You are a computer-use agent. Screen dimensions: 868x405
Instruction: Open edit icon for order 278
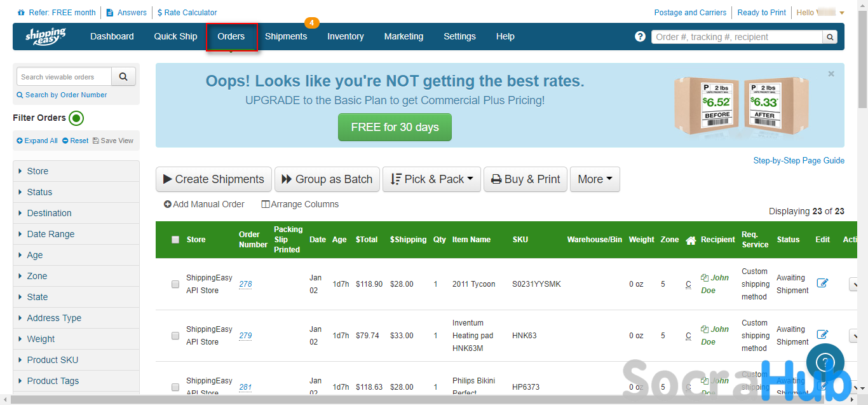point(822,283)
